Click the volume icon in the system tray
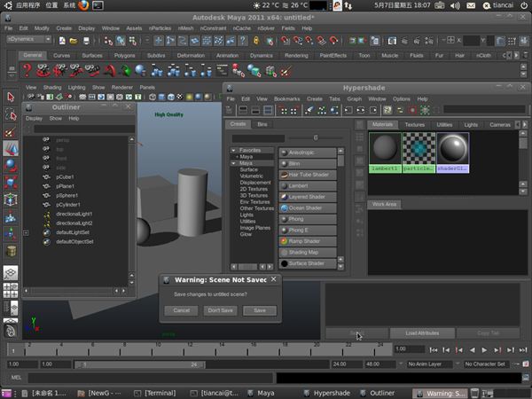Image resolution: width=532 pixels, height=399 pixels. click(455, 5)
